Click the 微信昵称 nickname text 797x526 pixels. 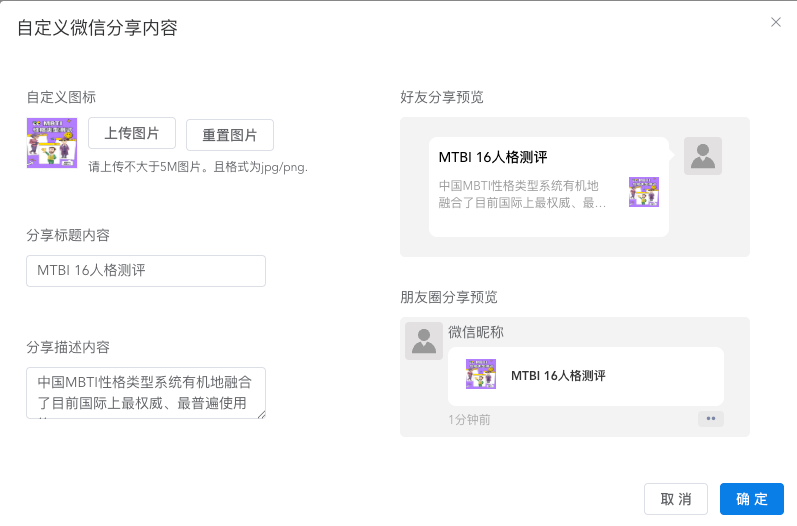point(477,332)
